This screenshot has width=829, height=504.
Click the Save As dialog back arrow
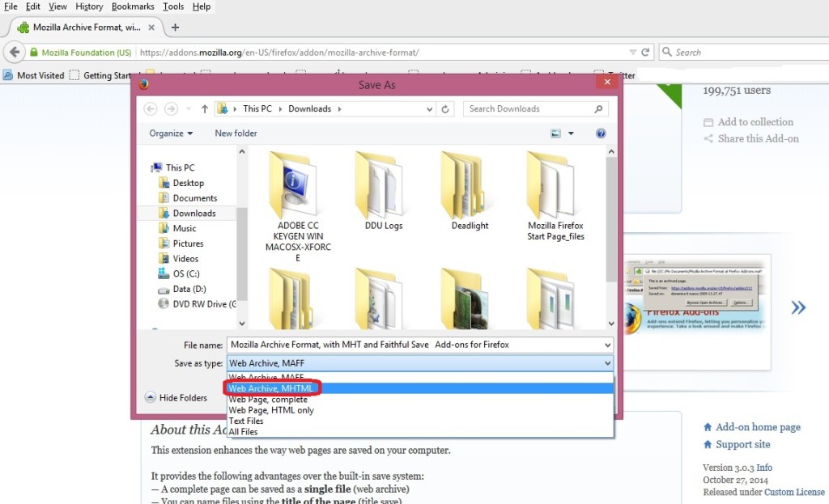click(x=150, y=109)
